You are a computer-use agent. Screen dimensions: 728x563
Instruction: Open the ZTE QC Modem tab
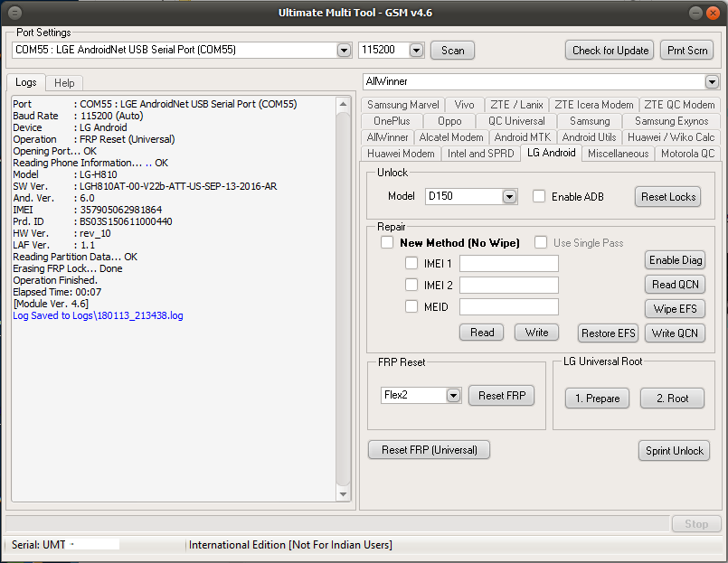[679, 105]
